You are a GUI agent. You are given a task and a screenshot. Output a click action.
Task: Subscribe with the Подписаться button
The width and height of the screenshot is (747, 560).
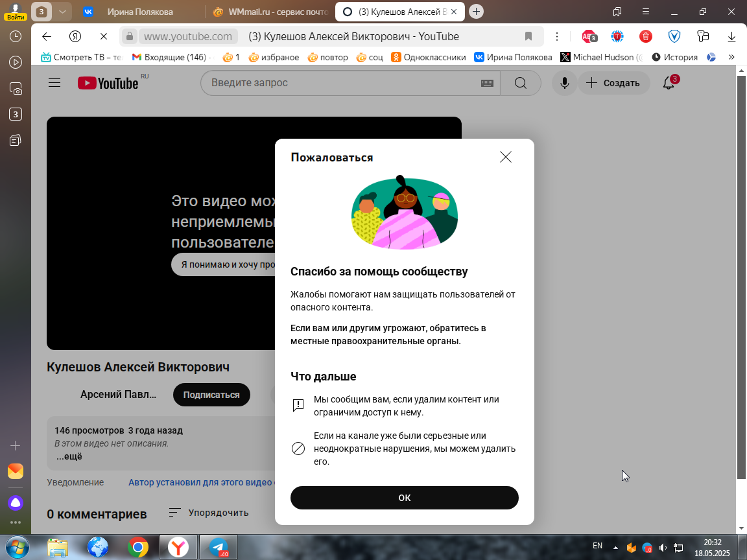[x=211, y=395]
